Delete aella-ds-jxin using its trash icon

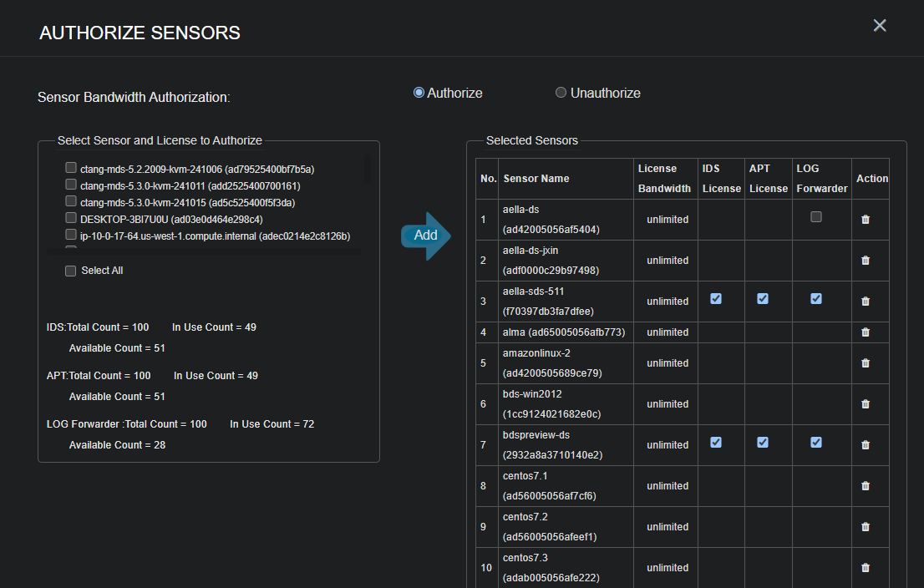click(x=866, y=260)
